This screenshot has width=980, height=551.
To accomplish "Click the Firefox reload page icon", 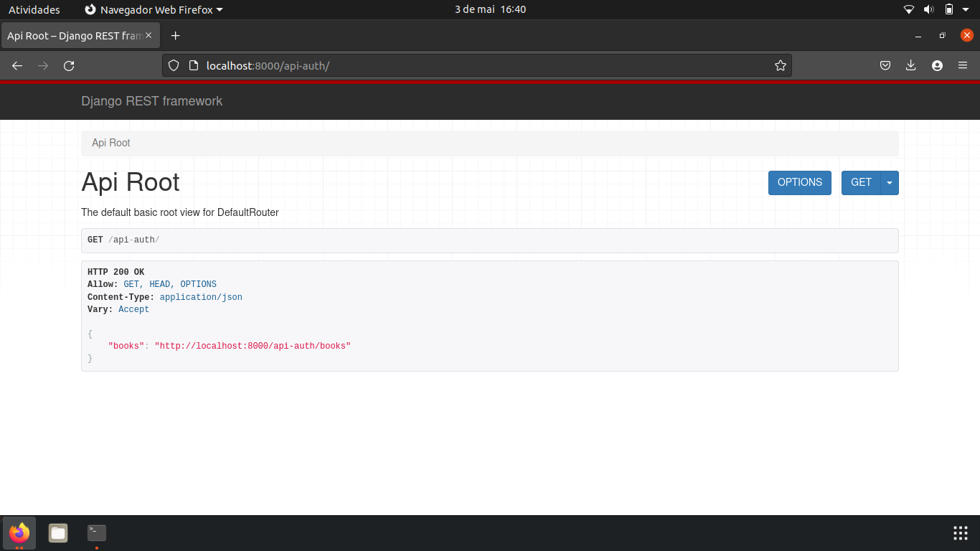I will (x=69, y=65).
